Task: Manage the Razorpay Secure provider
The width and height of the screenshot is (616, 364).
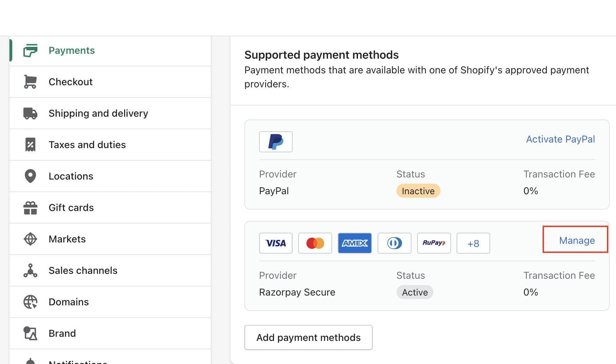Action: pyautogui.click(x=576, y=240)
